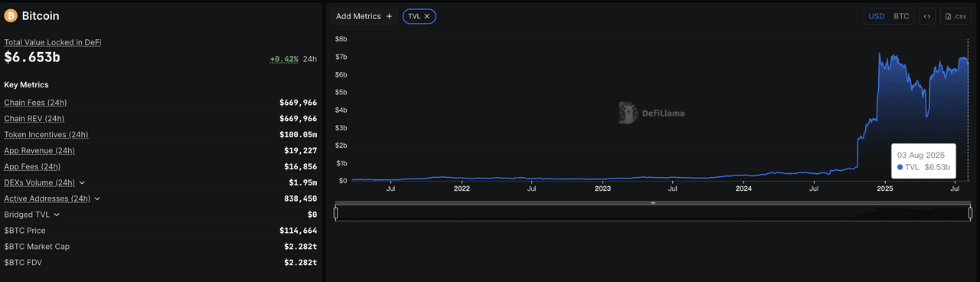Click the 03 Aug 2025 data point on the chart

click(968, 65)
